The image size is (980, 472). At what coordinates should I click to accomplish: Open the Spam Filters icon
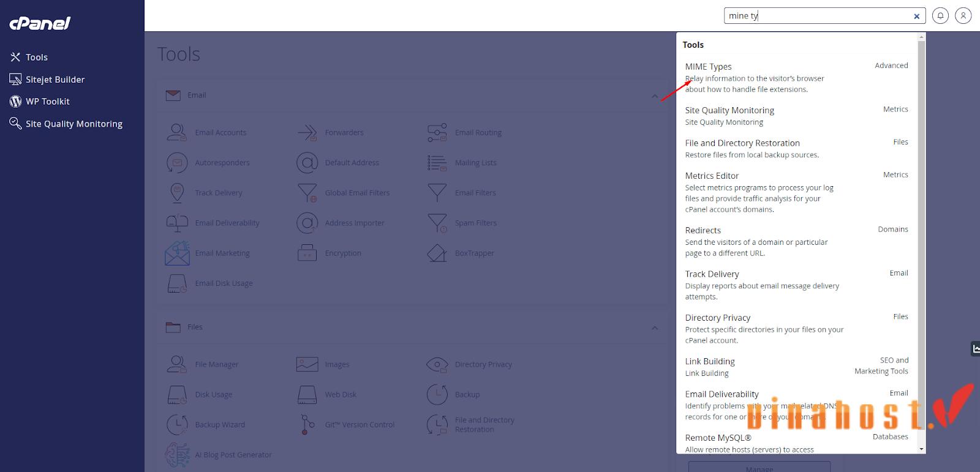[x=437, y=223]
